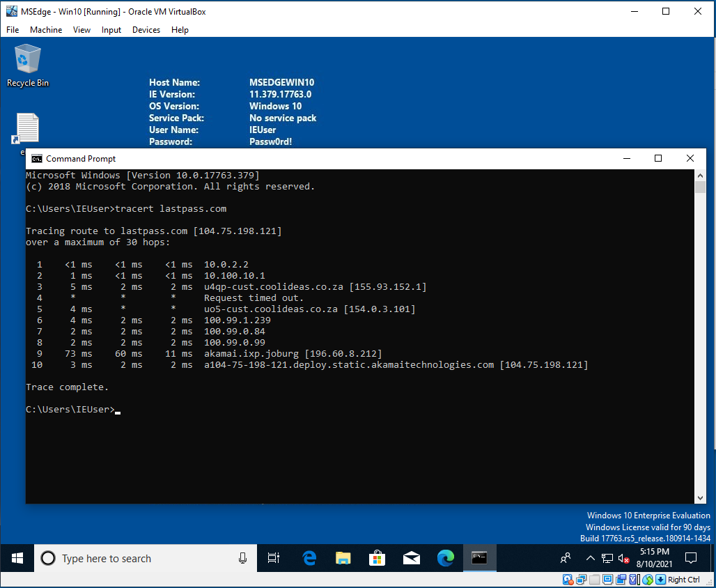Open the Input menu

[x=111, y=30]
